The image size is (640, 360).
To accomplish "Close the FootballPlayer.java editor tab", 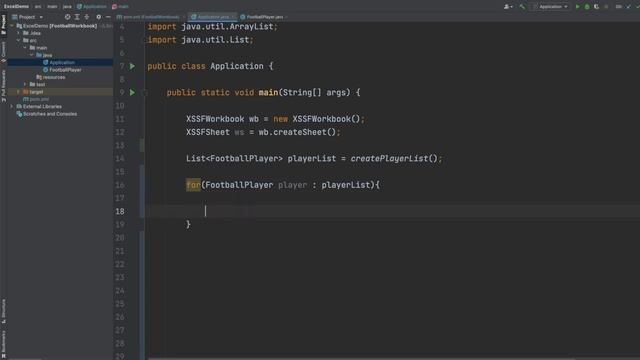I will [287, 17].
